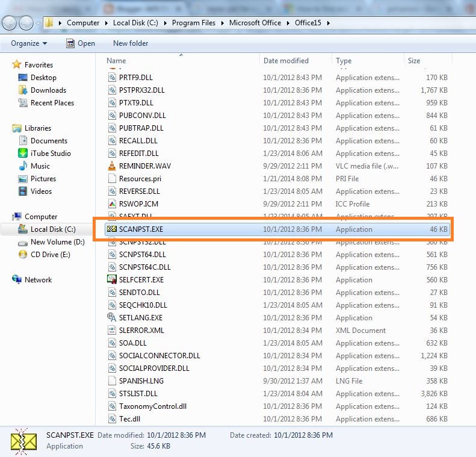
Task: Expand the arrow after Office15 breadcrumb
Action: point(329,23)
